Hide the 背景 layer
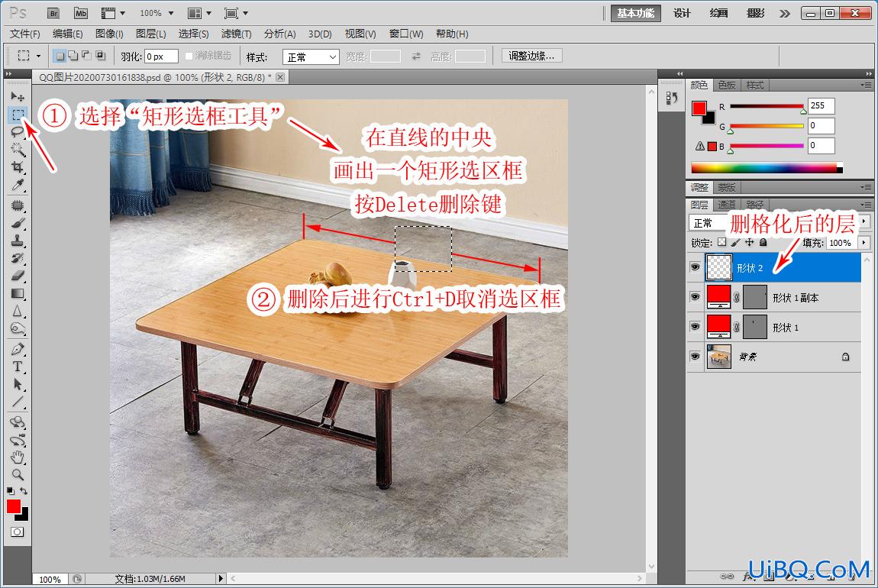 (x=695, y=356)
